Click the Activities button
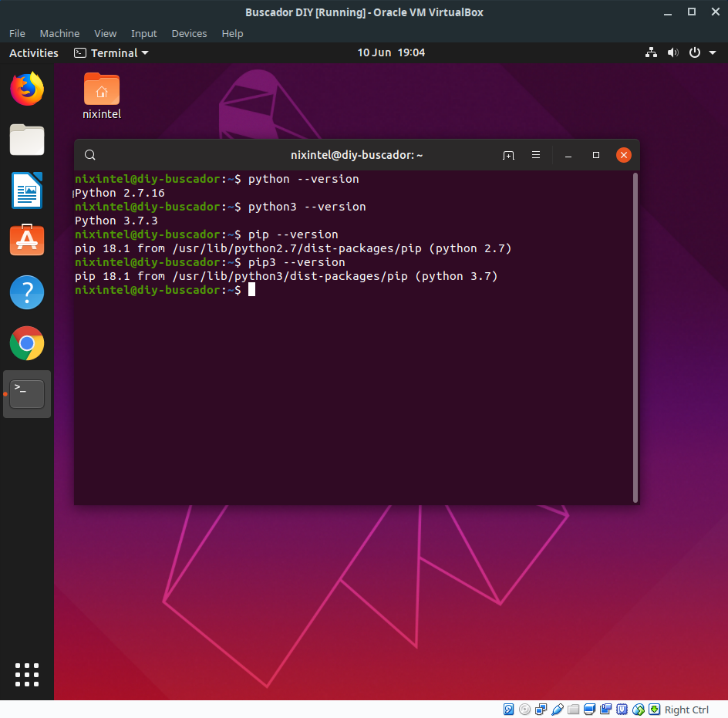The image size is (728, 718). point(34,53)
